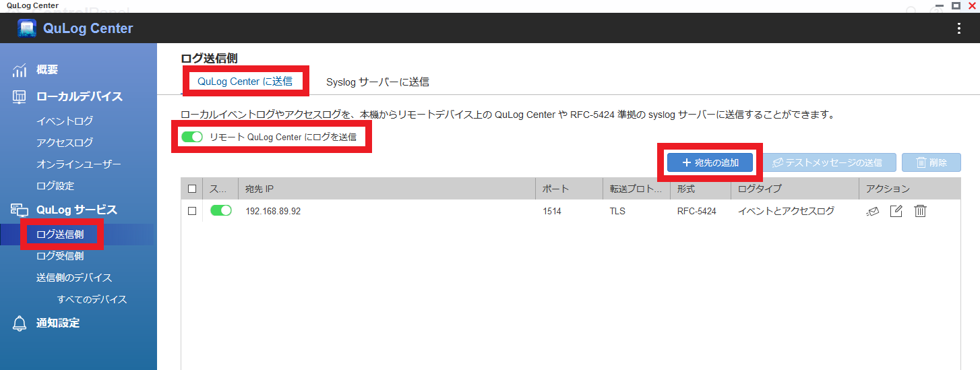
Task: Select ローカルデバイス in the sidebar
Action: (x=80, y=96)
